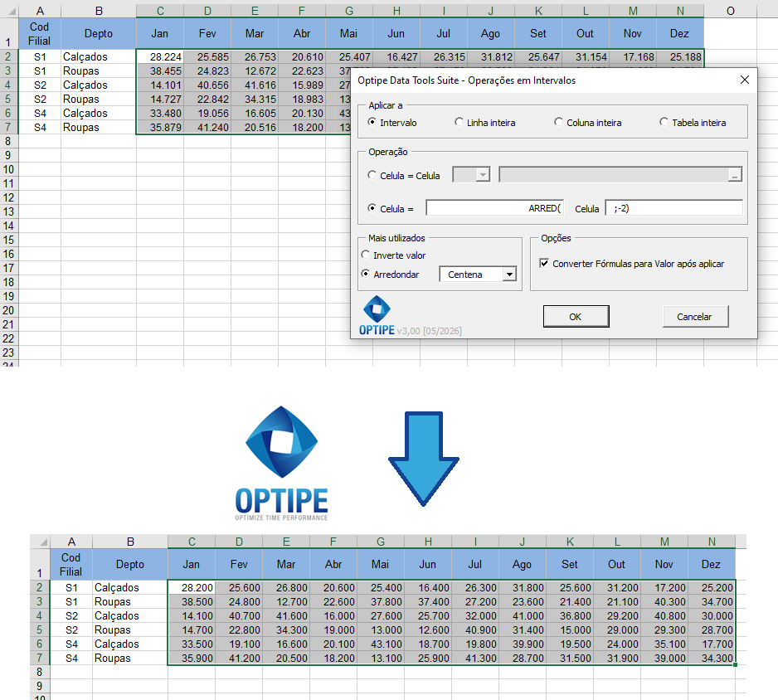Select column O header in the top sheet
Screen dimensions: 778x700
(x=731, y=11)
